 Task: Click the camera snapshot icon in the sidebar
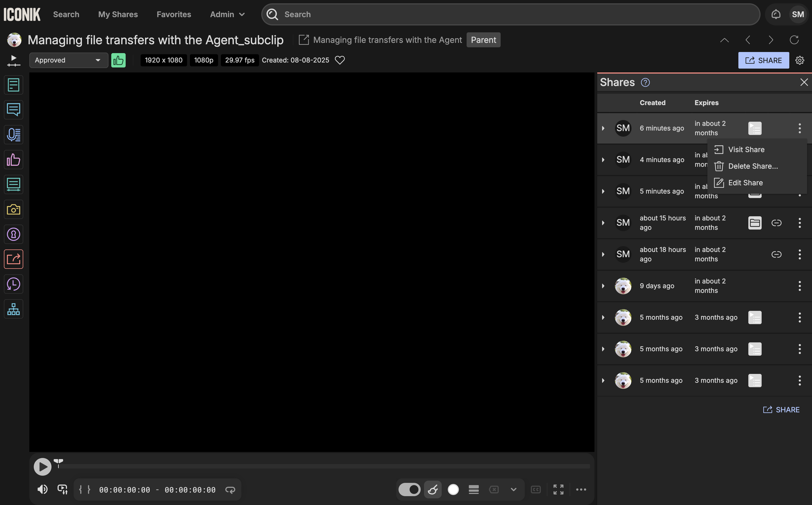(x=13, y=209)
